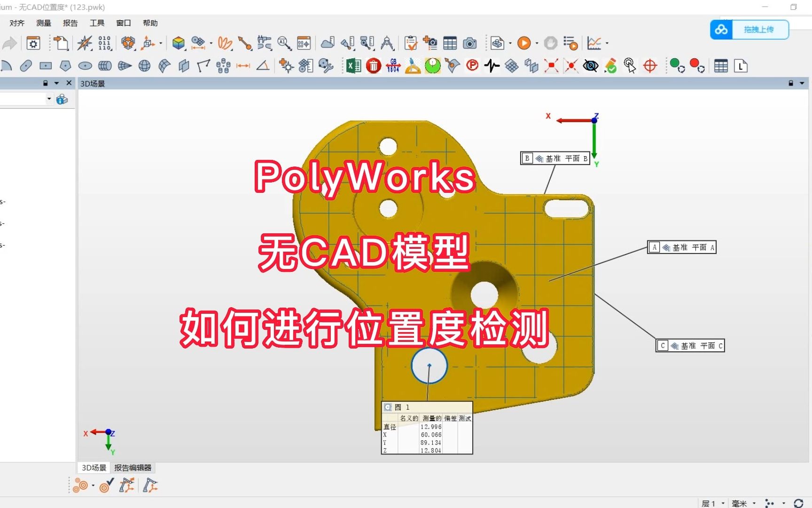Click the GB 1804 tolerance icon
Viewport: 812px width, 508px height.
[393, 66]
